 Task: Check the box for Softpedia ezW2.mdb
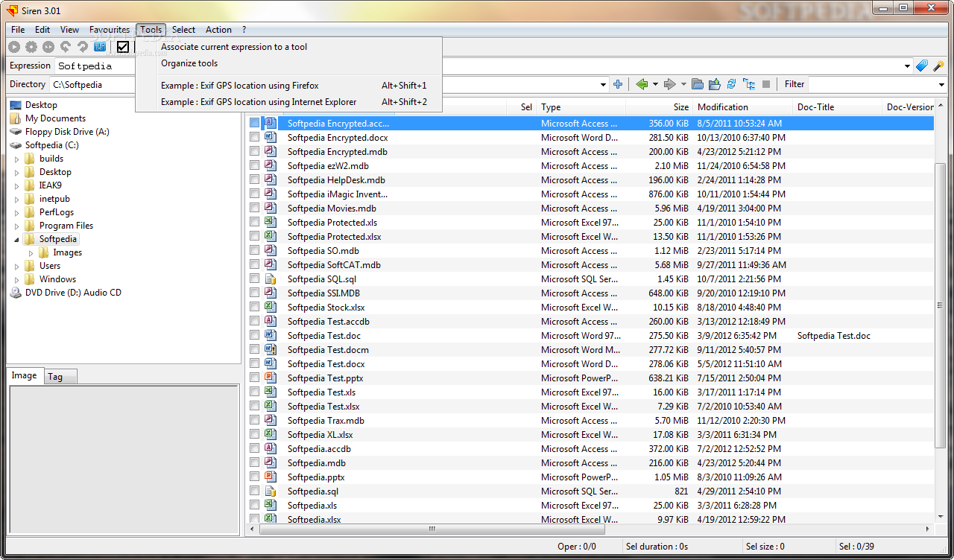tap(255, 166)
